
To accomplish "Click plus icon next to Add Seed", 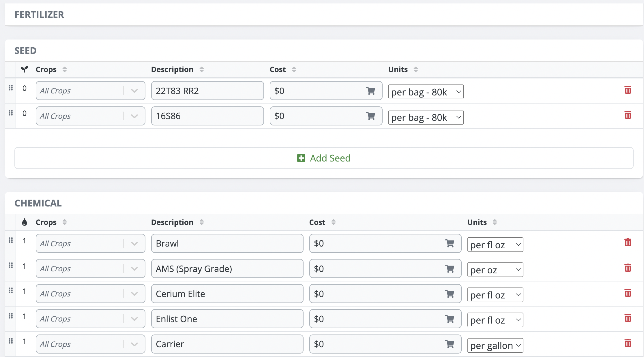I will 301,158.
